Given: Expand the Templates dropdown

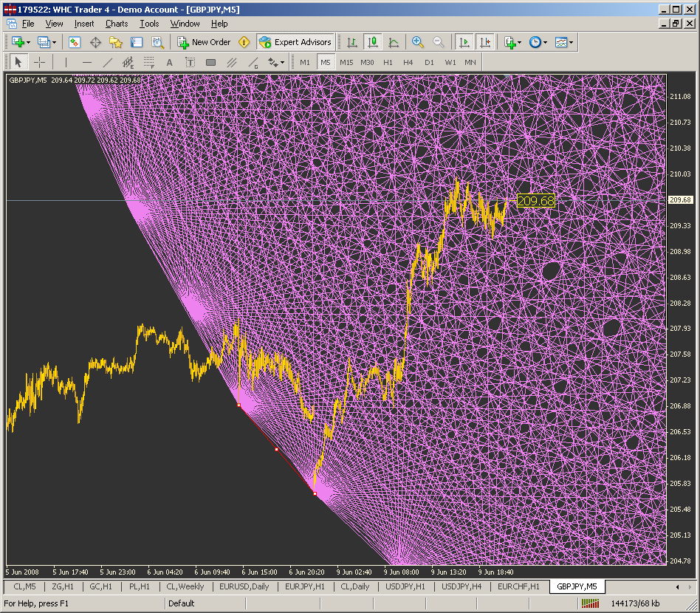Looking at the screenshot, I should 565,42.
